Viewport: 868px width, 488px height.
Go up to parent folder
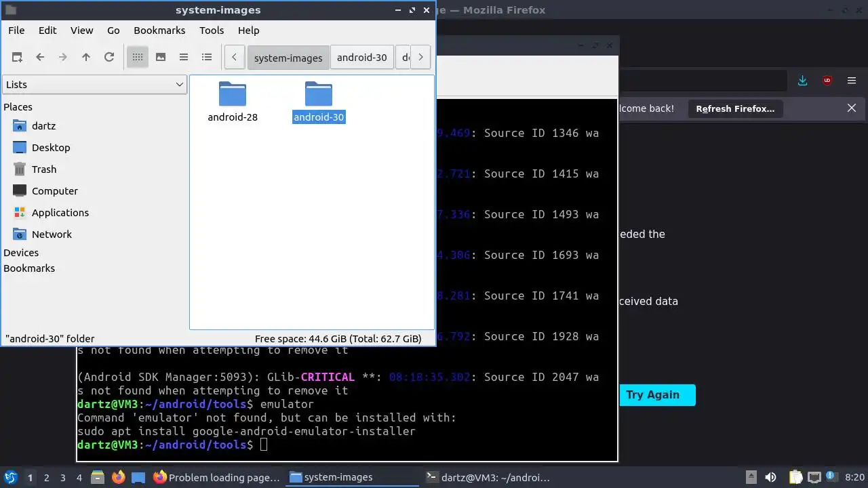[86, 58]
